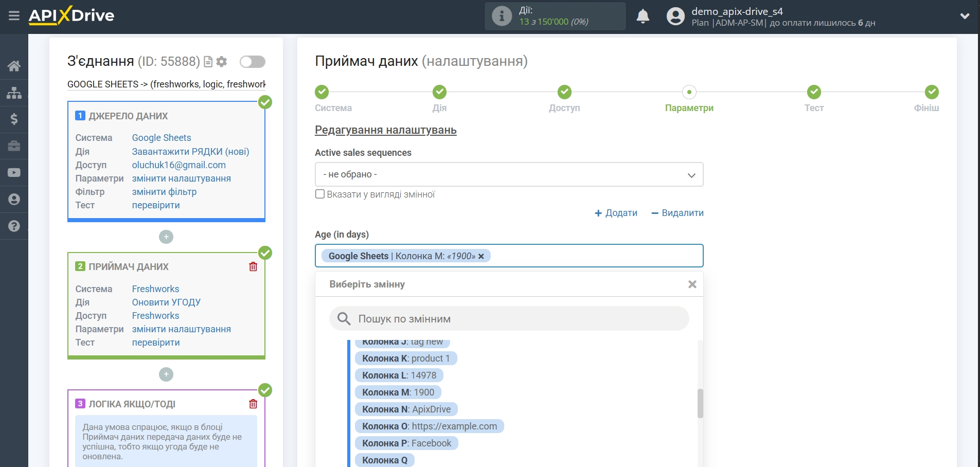Open connection settings gear icon
This screenshot has height=467, width=980.
[x=222, y=62]
